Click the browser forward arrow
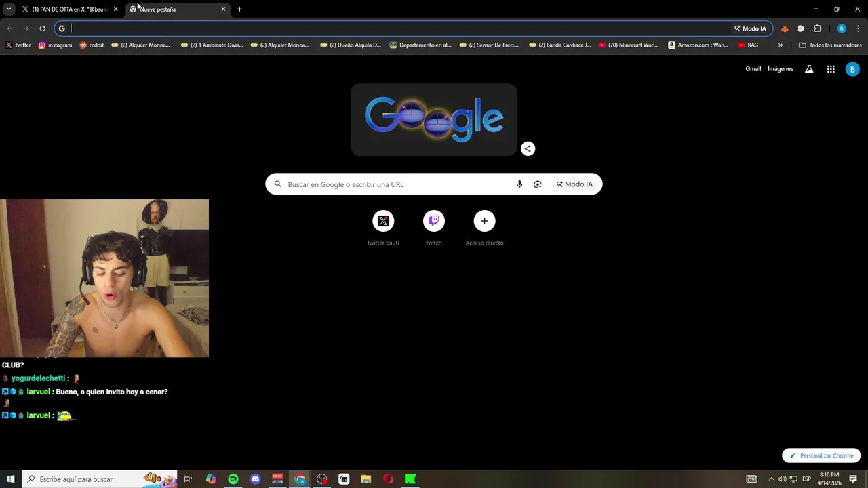This screenshot has height=488, width=868. pyautogui.click(x=26, y=28)
